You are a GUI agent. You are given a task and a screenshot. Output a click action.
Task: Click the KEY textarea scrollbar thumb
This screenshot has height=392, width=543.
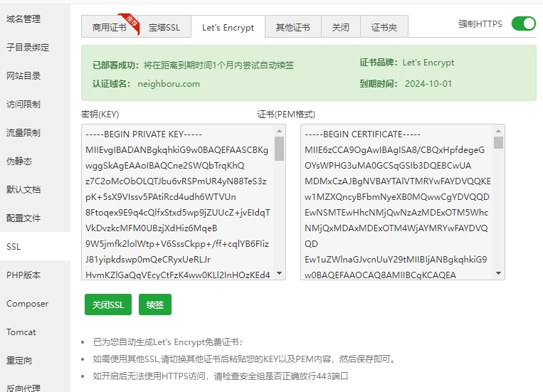coord(279,149)
